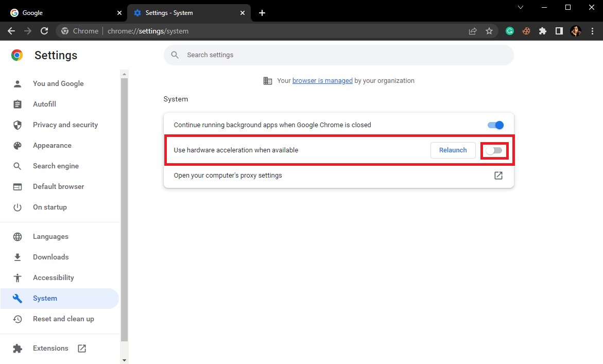
Task: Close the Google tab
Action: (119, 13)
